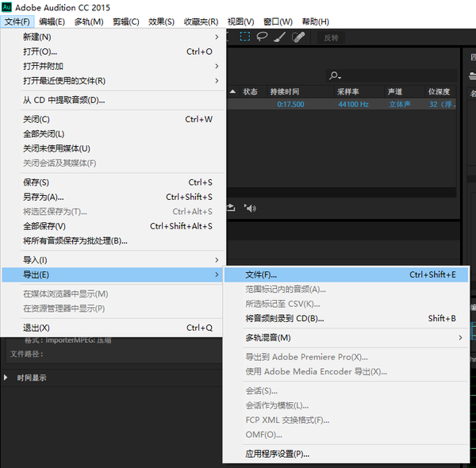Click the Adobe Audition app icon in title bar
476x468 pixels.
pyautogui.click(x=6, y=7)
